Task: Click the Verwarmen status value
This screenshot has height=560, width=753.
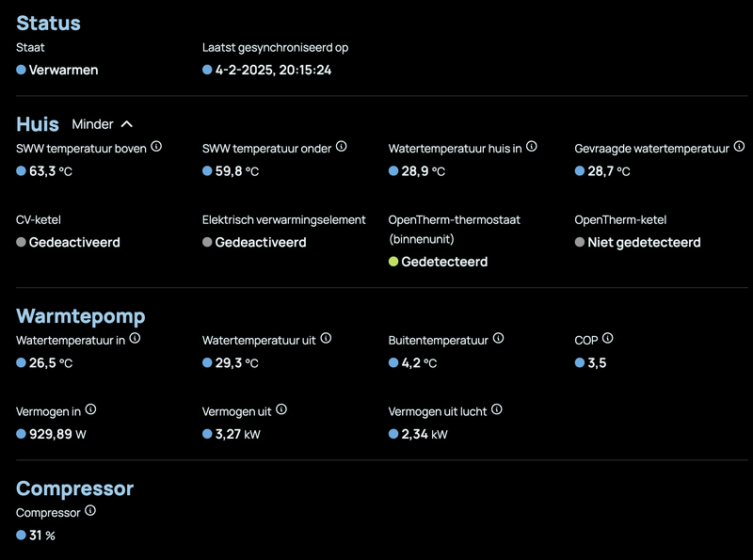Action: tap(63, 70)
